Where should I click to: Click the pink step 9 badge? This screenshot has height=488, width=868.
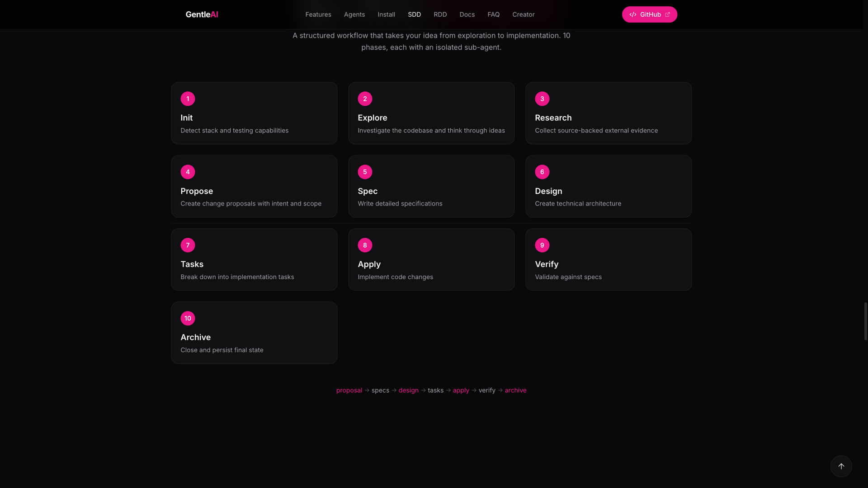542,245
